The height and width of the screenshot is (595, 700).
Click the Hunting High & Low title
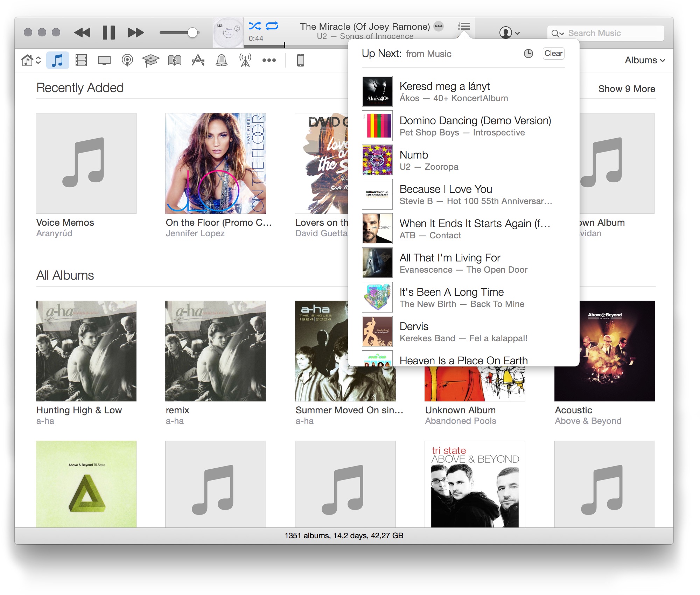(x=79, y=410)
